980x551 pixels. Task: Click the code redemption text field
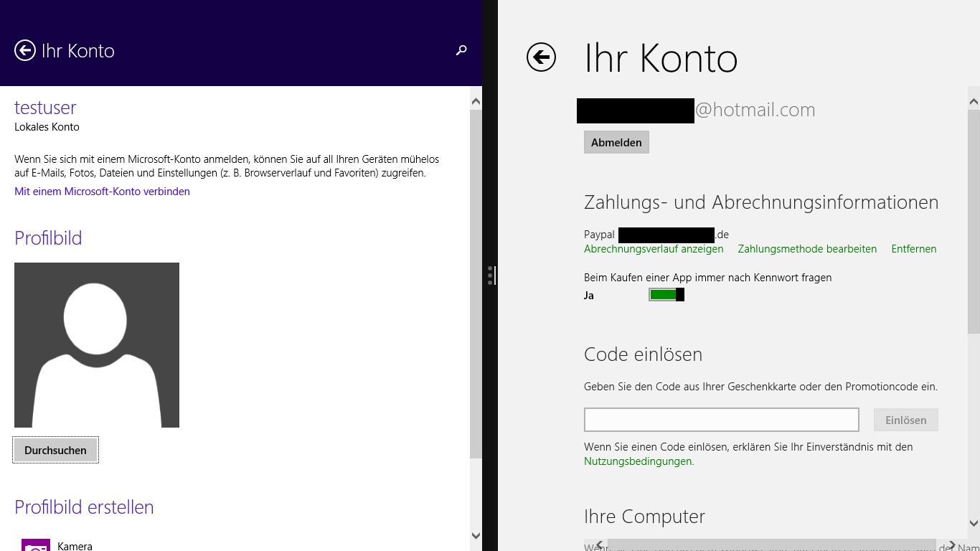pyautogui.click(x=721, y=420)
